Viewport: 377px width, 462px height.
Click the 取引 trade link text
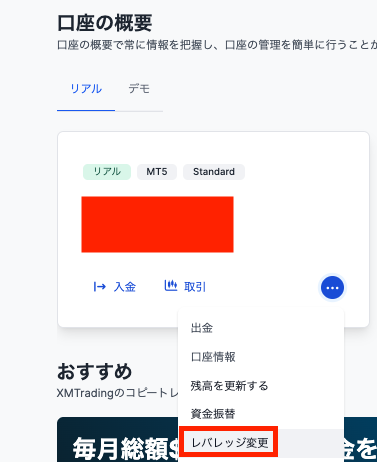[195, 287]
